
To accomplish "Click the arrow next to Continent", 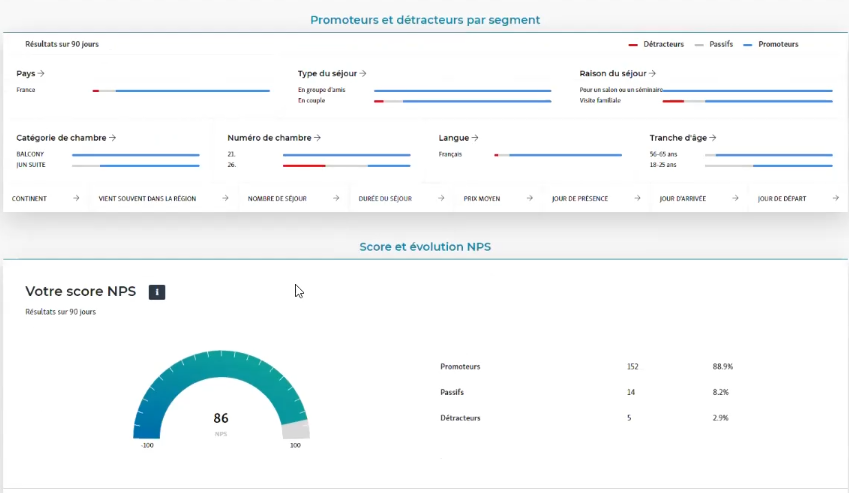I will pyautogui.click(x=76, y=198).
